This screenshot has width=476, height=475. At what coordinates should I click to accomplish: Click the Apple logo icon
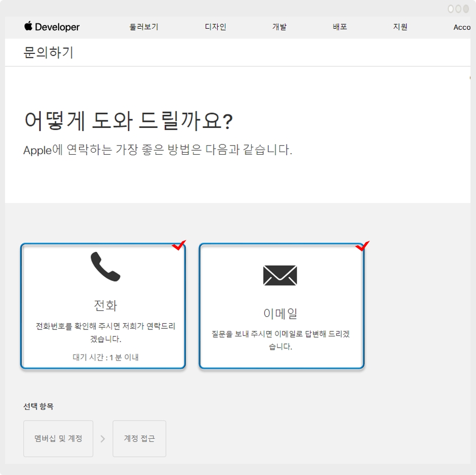pyautogui.click(x=28, y=26)
